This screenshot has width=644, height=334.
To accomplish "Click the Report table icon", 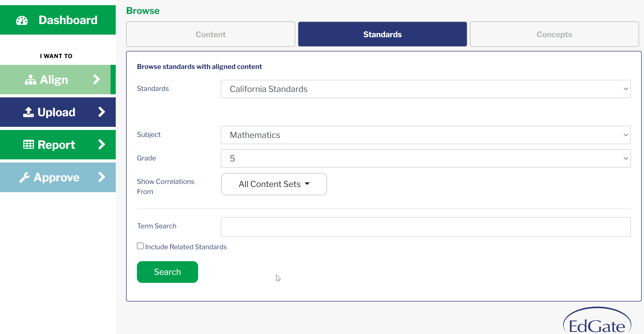I will (x=28, y=145).
